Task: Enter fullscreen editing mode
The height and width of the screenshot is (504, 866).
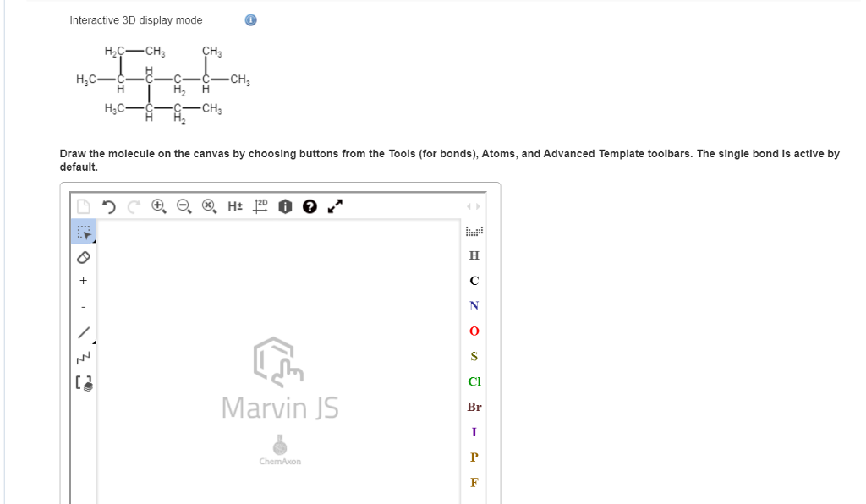Action: [333, 205]
